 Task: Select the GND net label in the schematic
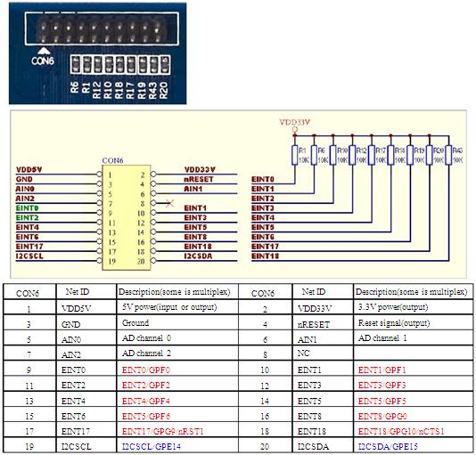(24, 179)
